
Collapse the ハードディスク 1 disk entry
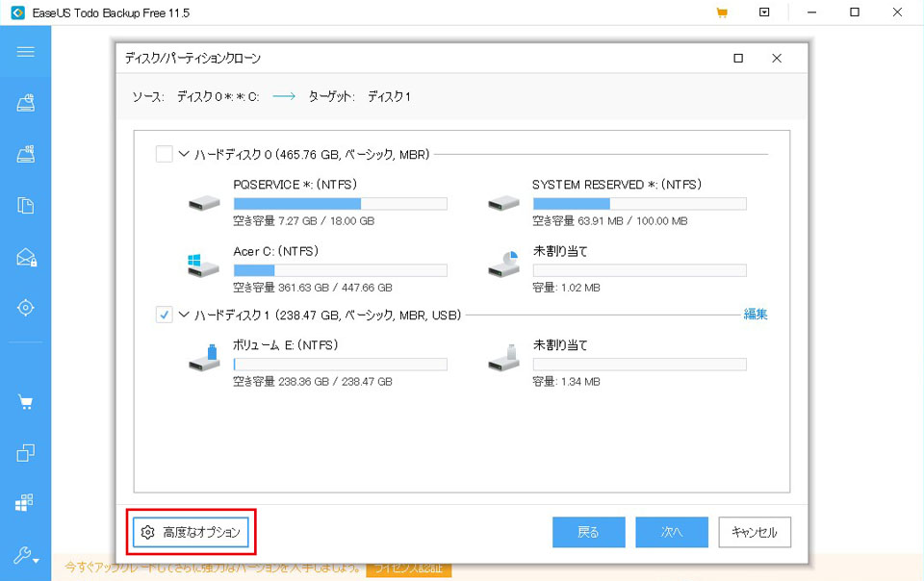point(182,315)
